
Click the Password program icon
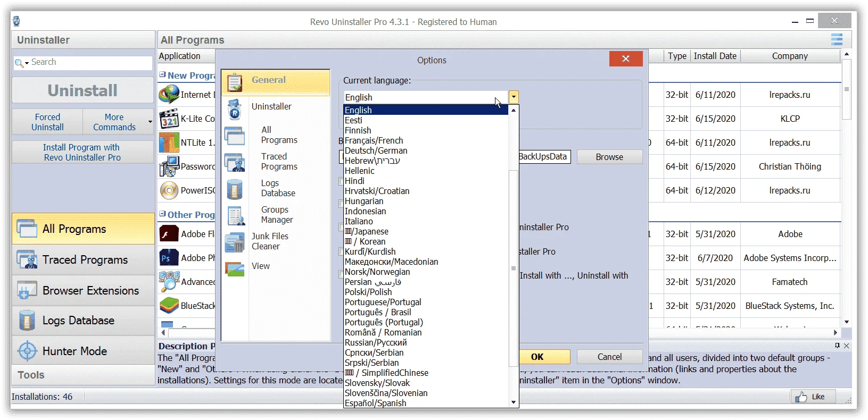pyautogui.click(x=169, y=166)
